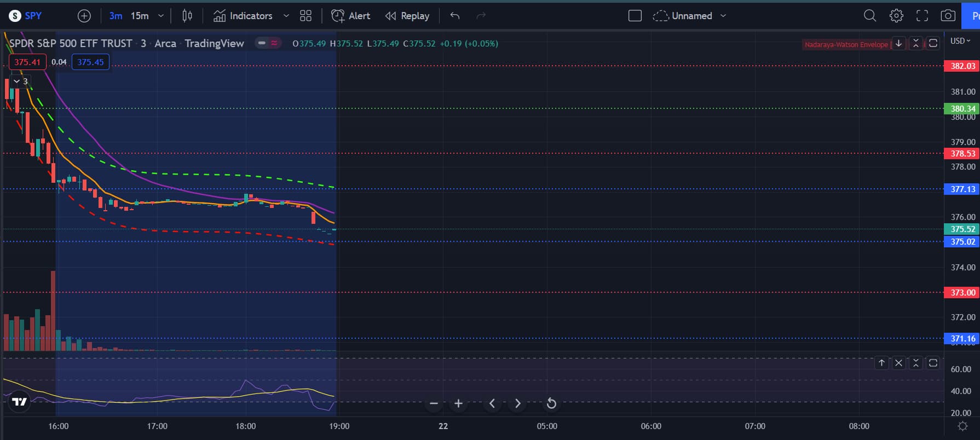This screenshot has width=980, height=440.
Task: Delete the lower oscillator pane
Action: pyautogui.click(x=898, y=363)
